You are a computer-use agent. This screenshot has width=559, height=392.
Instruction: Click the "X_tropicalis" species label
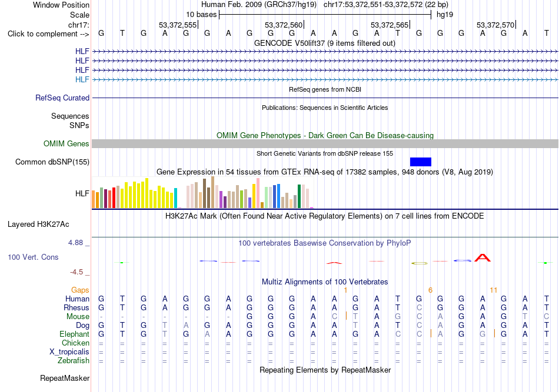(69, 352)
